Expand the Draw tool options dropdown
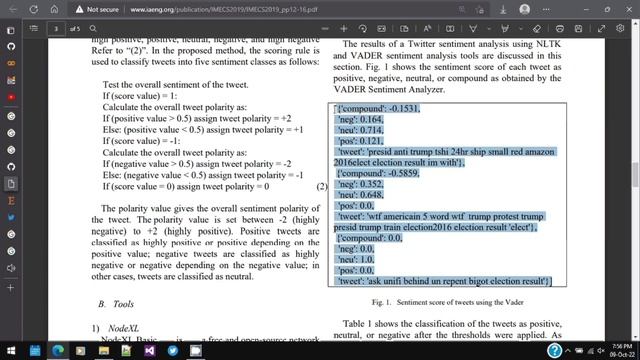 click(489, 29)
